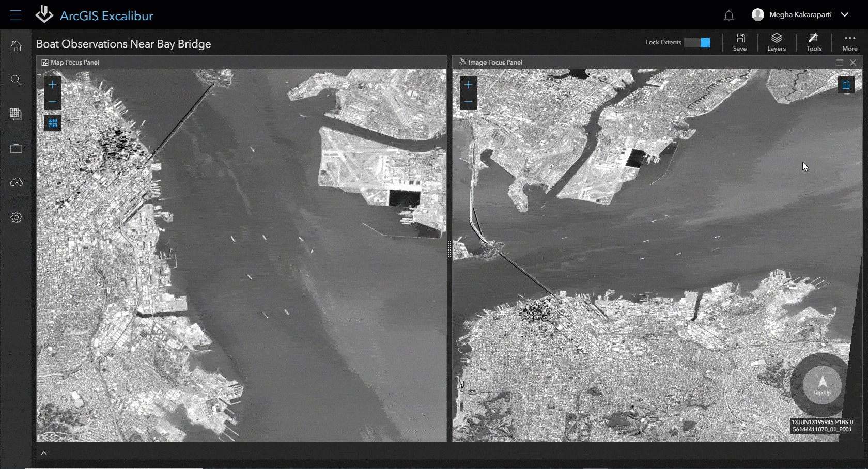Expand the bottom panel chevron

click(44, 453)
